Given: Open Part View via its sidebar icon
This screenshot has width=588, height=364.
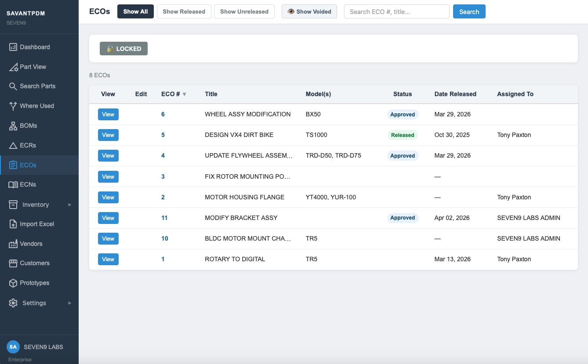Looking at the screenshot, I should coord(13,67).
